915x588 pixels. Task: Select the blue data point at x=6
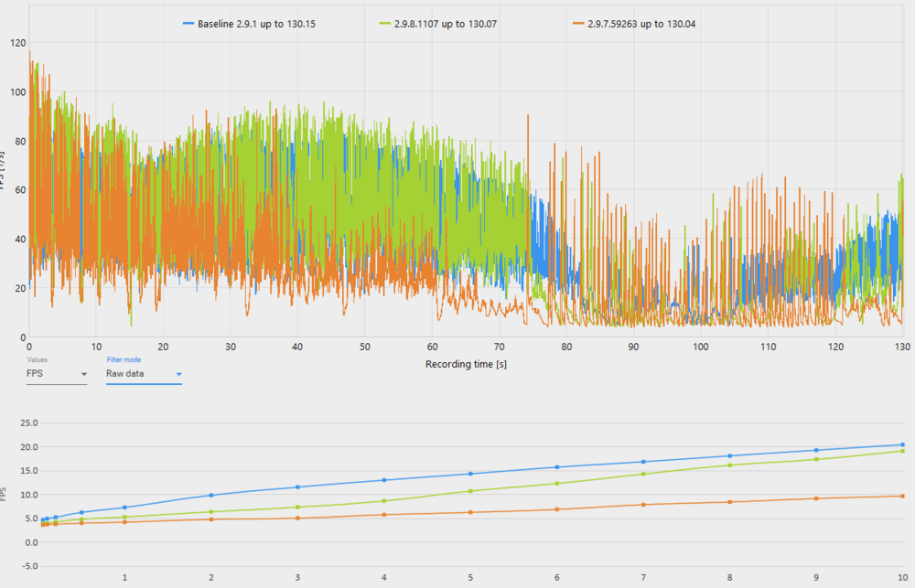tap(556, 467)
